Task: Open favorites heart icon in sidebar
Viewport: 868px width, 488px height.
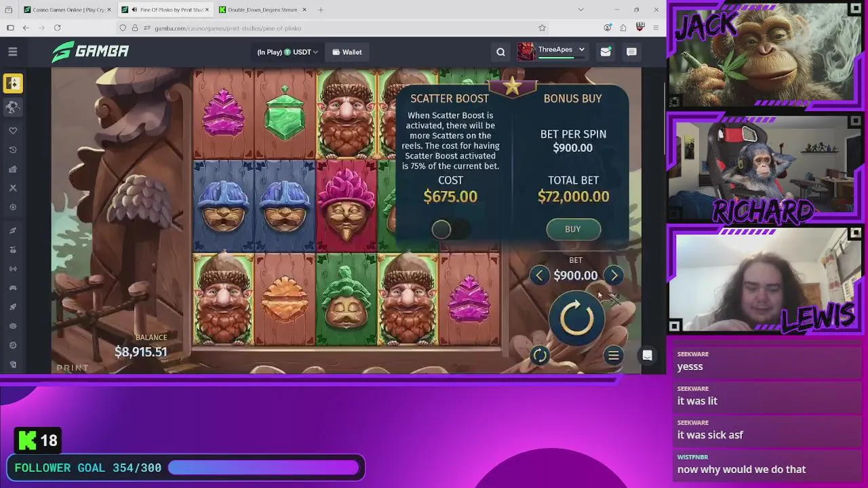Action: pos(13,131)
